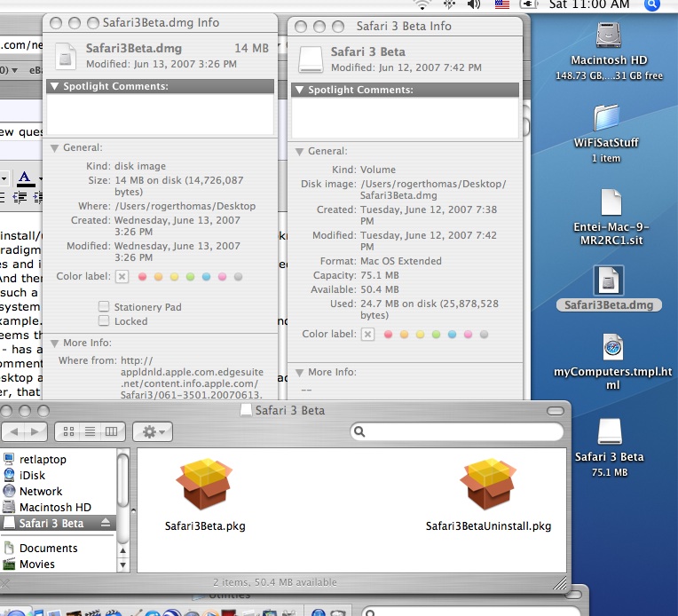Image resolution: width=678 pixels, height=616 pixels.
Task: Clear color label in Safari 3 Beta Info
Action: coord(368,334)
